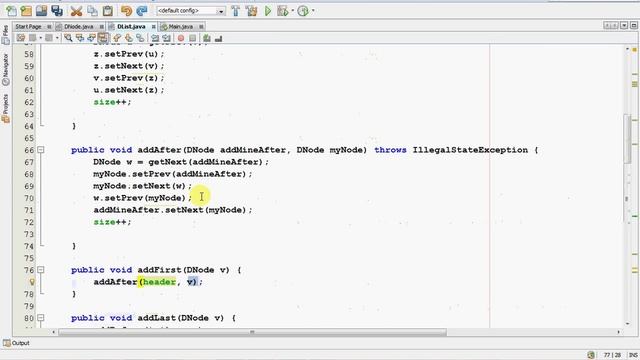This screenshot has height=360, width=640.
Task: Click the Cut scissors icon
Action: pyautogui.click(x=76, y=11)
